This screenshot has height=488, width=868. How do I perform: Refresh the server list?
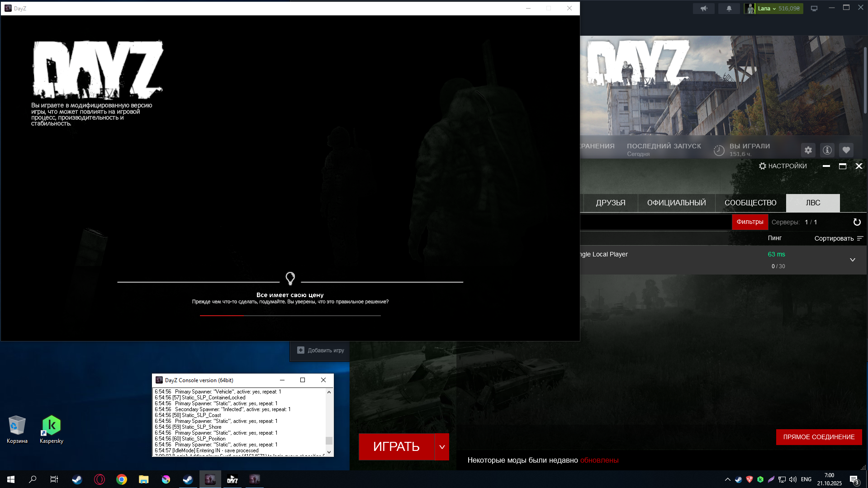[x=857, y=222]
